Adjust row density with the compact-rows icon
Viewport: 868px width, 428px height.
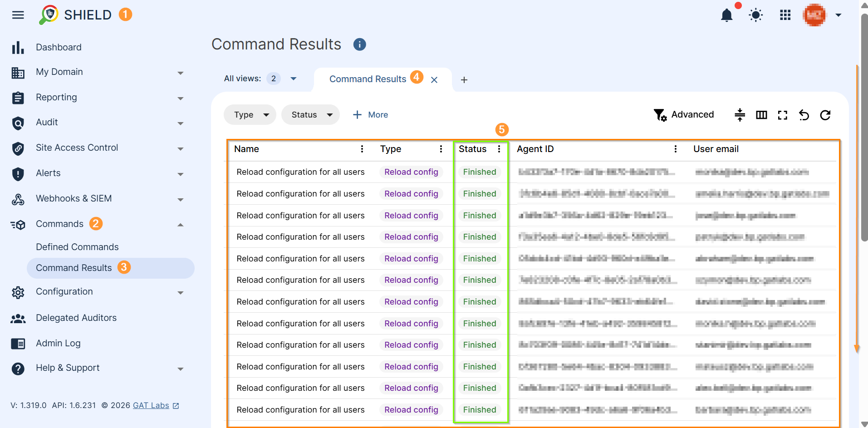pos(740,115)
